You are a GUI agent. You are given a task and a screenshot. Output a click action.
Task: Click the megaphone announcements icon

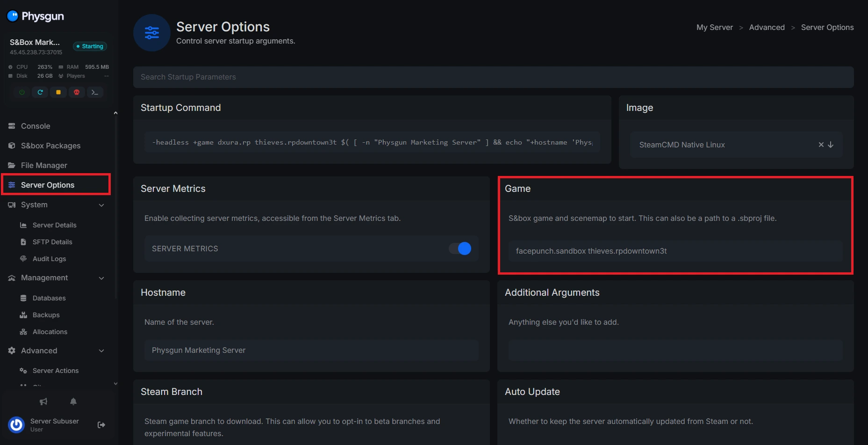[43, 401]
